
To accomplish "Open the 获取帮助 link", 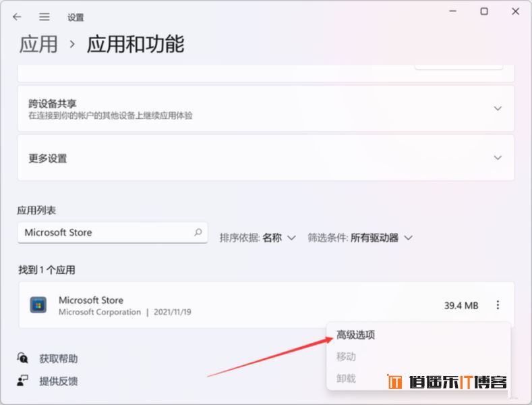I will coord(59,359).
